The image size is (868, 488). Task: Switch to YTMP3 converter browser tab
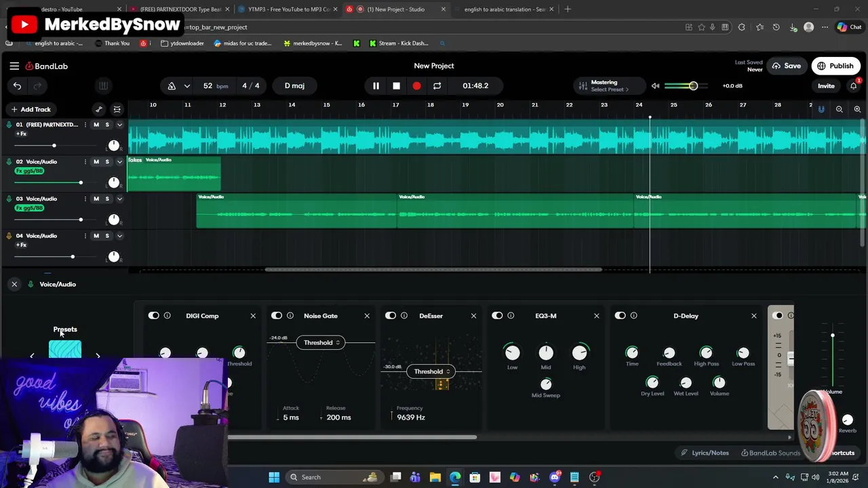tap(288, 9)
